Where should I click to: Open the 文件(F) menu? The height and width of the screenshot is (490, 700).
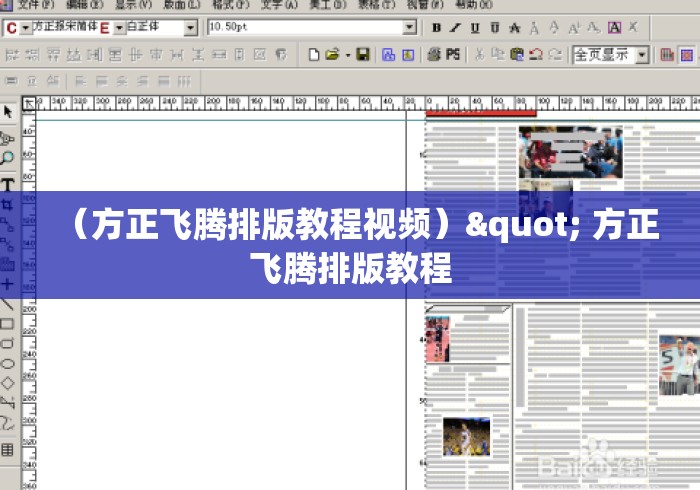[36, 4]
